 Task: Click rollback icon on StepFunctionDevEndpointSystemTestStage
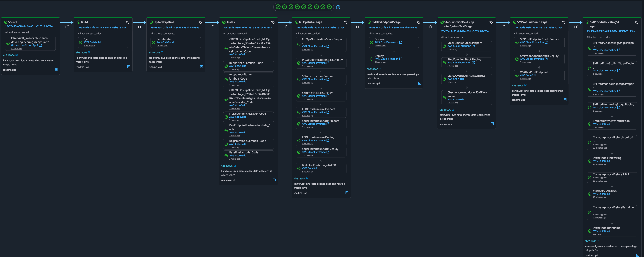click(x=491, y=22)
